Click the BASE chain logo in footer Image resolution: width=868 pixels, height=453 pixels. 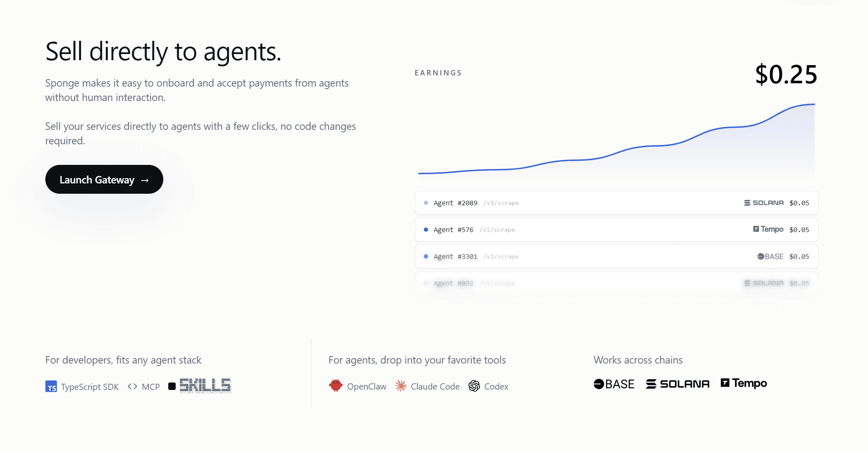pos(614,384)
